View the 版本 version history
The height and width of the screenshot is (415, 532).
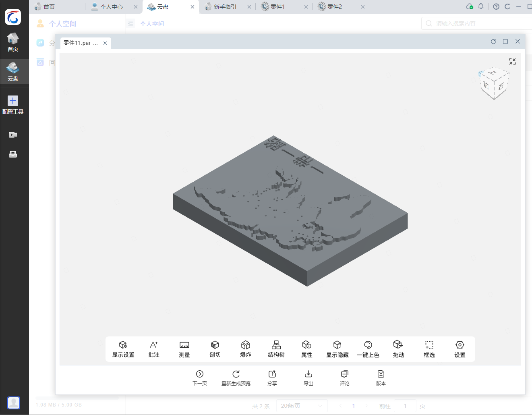coord(381,378)
